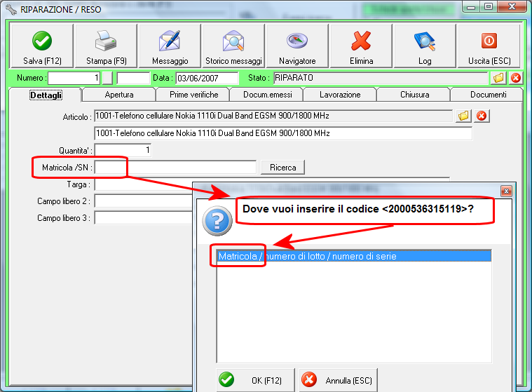
Task: Open Stato folder lookup icon
Action: (x=498, y=78)
